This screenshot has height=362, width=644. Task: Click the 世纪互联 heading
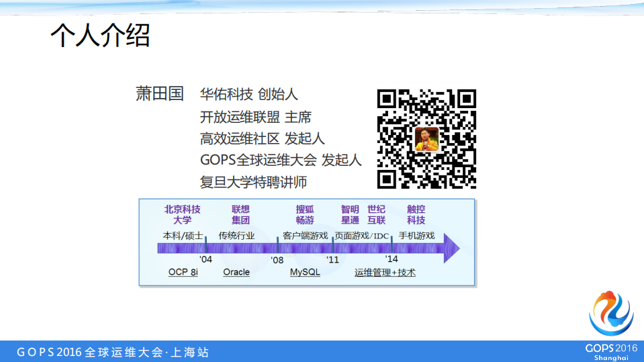coord(376,215)
